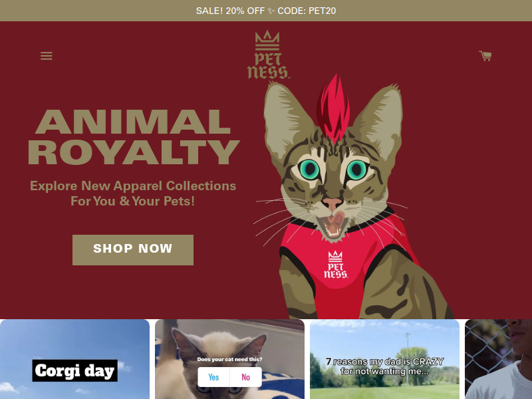This screenshot has height=399, width=532.
Task: Open the '7 reasons my dad is CRAZY' video
Action: tap(385, 359)
